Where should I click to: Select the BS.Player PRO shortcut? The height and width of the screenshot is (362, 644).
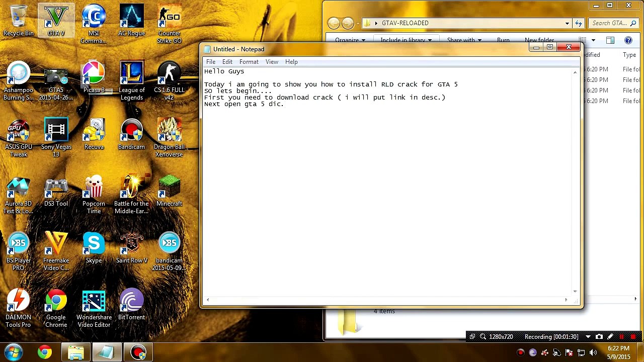(x=19, y=251)
